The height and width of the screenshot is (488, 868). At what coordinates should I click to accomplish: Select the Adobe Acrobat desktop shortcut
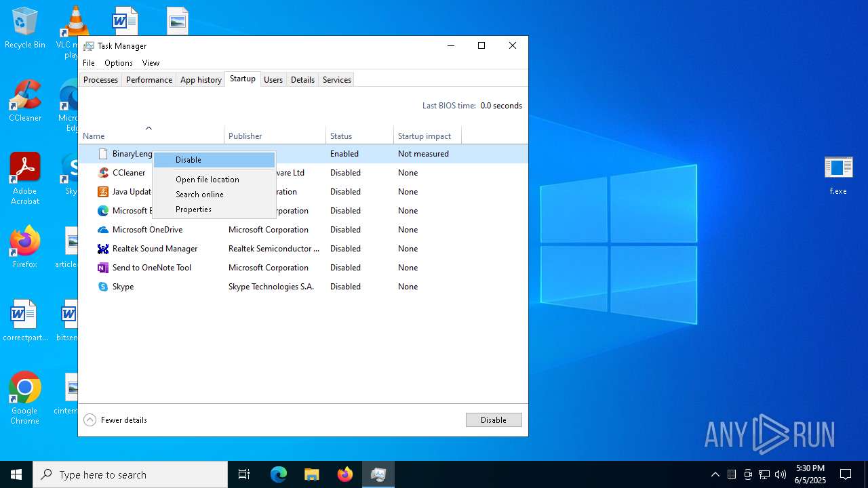(25, 179)
